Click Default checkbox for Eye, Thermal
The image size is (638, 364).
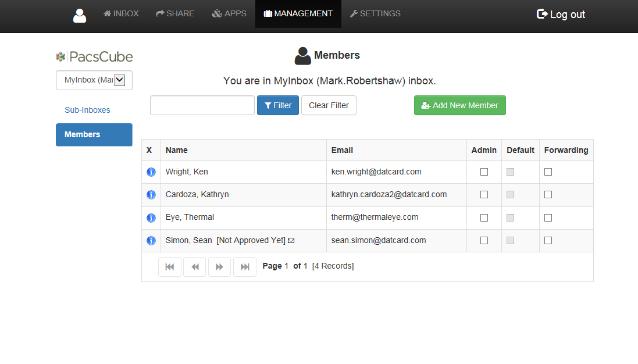tap(510, 218)
